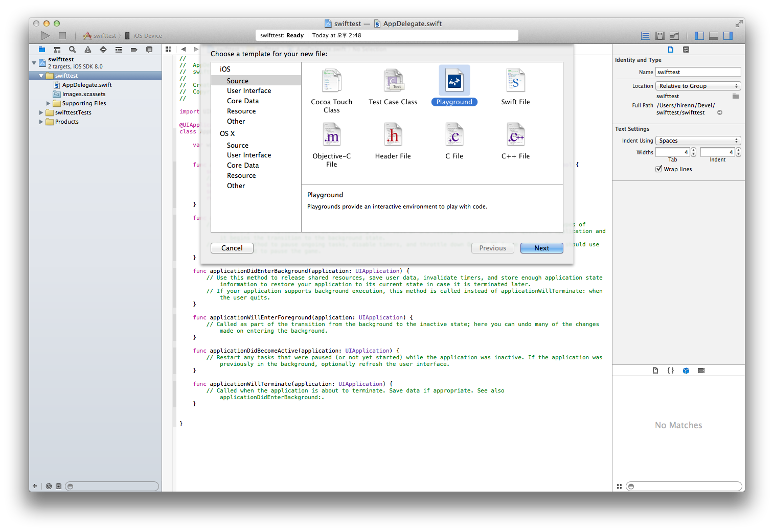The width and height of the screenshot is (774, 532).
Task: Click the navigator filter field
Action: [x=112, y=486]
